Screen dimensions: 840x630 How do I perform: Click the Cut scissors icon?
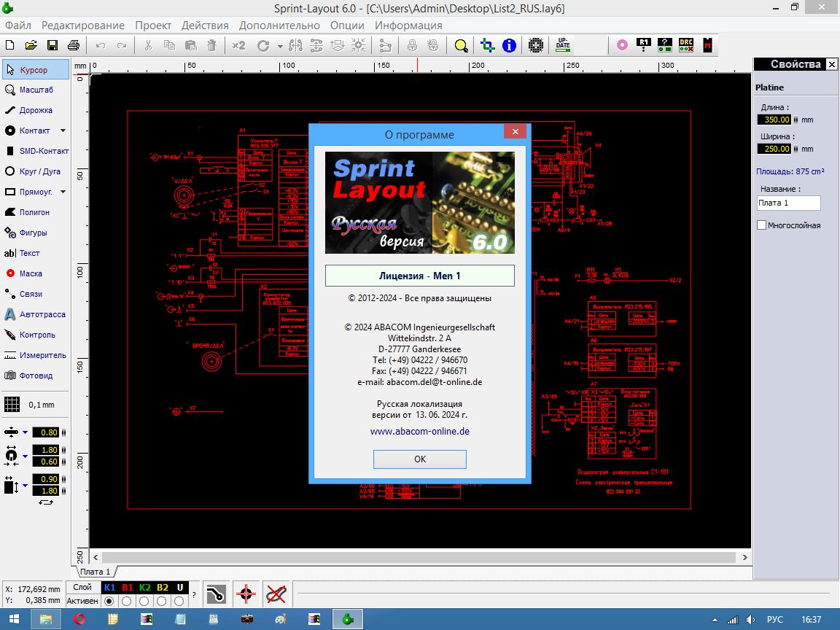click(149, 45)
